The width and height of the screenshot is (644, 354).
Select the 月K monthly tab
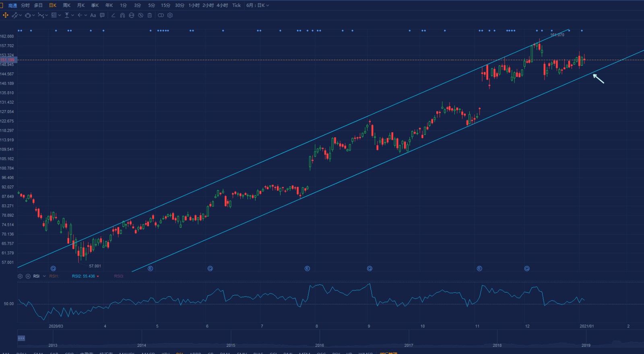click(80, 5)
